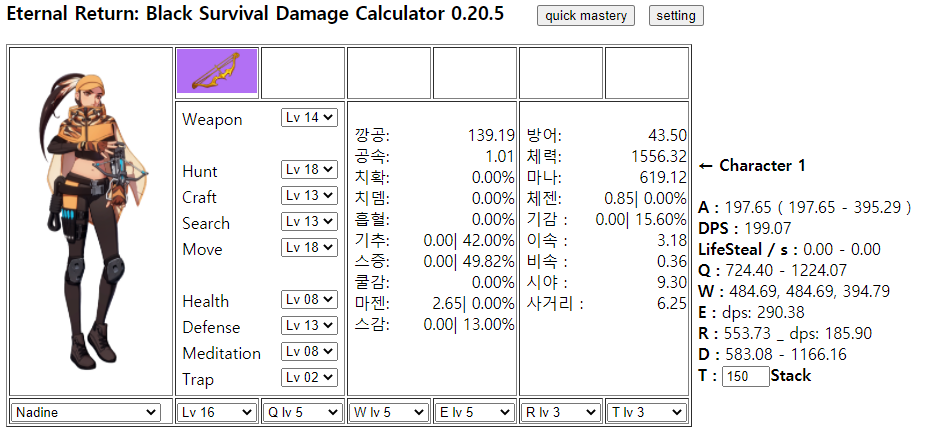Open the Hunt mastery Lv 18 dropdown
The image size is (935, 435).
coord(309,169)
